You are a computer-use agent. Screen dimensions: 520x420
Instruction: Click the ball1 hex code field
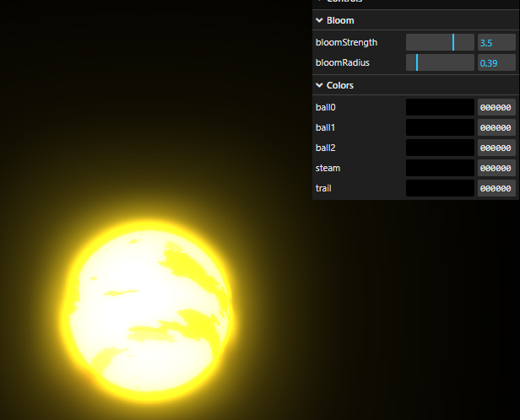[496, 127]
